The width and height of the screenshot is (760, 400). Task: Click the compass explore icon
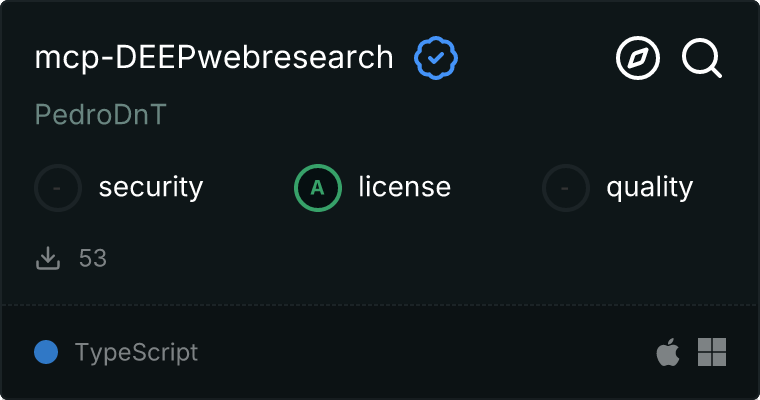pos(638,59)
